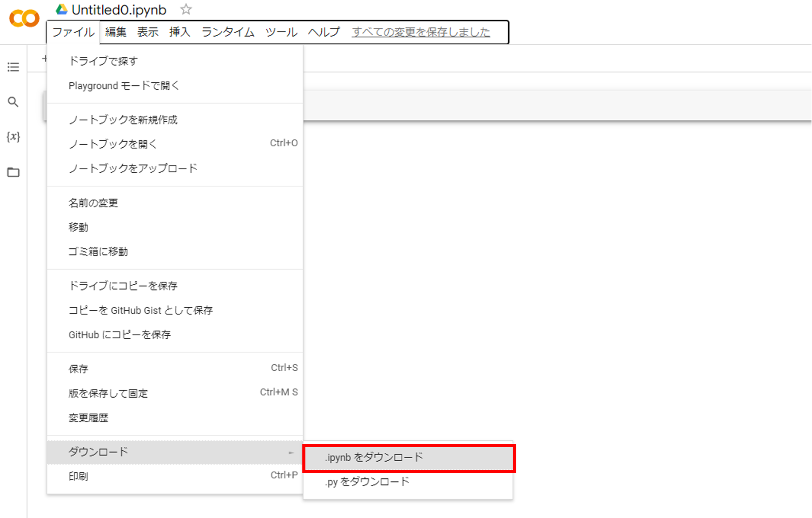This screenshot has height=518, width=812.
Task: Open the files folder sidebar icon
Action: [x=13, y=172]
